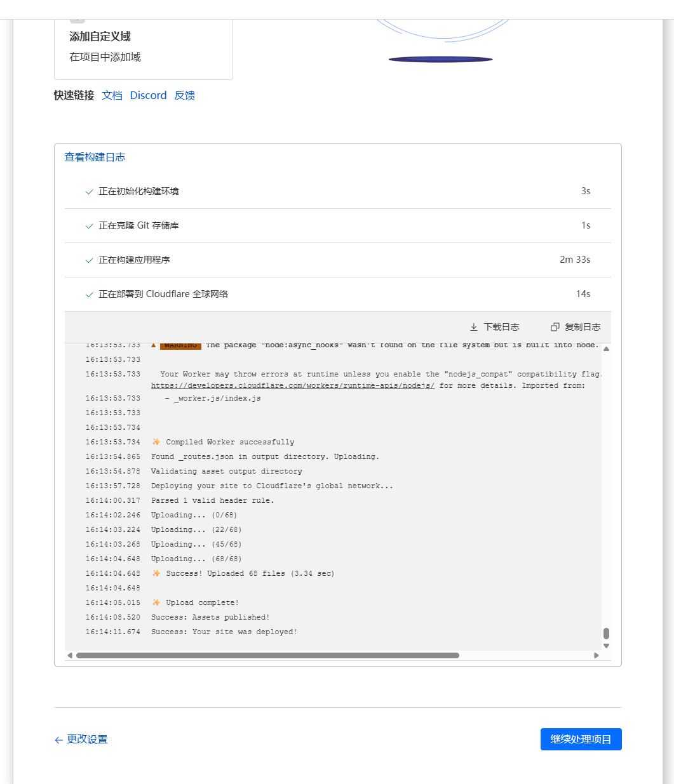Click the 查看构建日志 link

95,157
